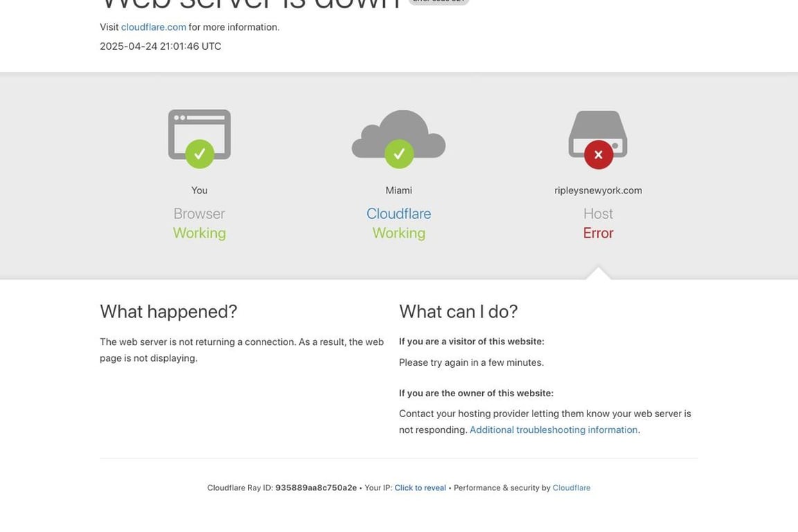Click 'If you are a visitor of this website' text
The height and width of the screenshot is (532, 798).
tap(471, 342)
